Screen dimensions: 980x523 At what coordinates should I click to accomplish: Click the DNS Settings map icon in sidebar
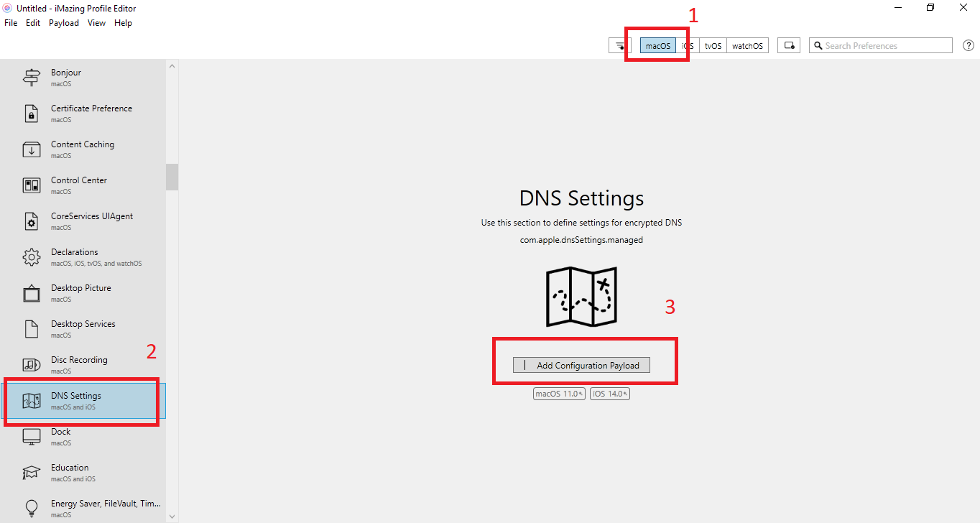pyautogui.click(x=32, y=401)
